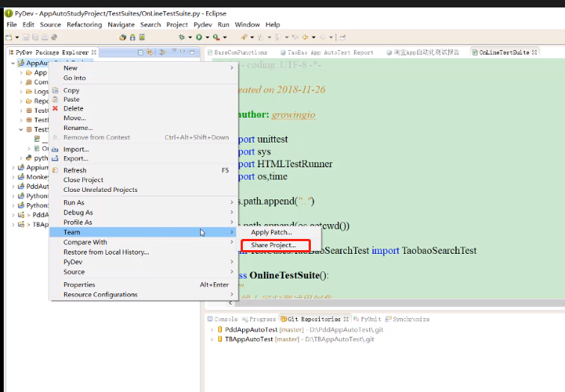565x392 pixels.
Task: Click Share Project... in Team submenu
Action: 274,245
